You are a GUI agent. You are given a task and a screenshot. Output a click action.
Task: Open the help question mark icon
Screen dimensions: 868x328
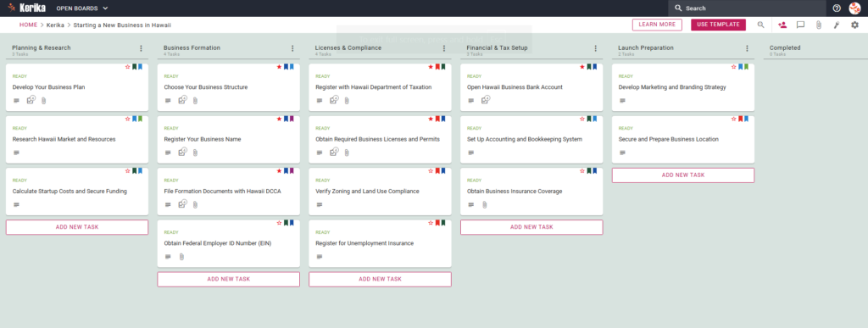[837, 8]
